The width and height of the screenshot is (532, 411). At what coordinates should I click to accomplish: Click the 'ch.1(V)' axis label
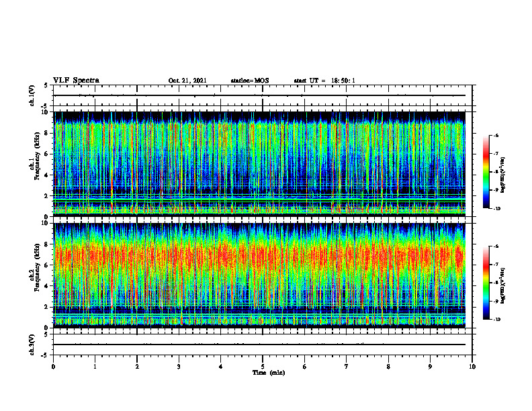coord(32,95)
